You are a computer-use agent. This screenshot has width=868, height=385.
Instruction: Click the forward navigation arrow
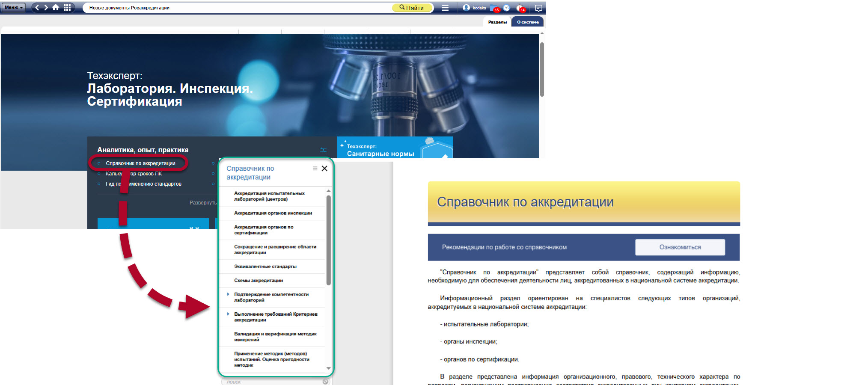[46, 8]
